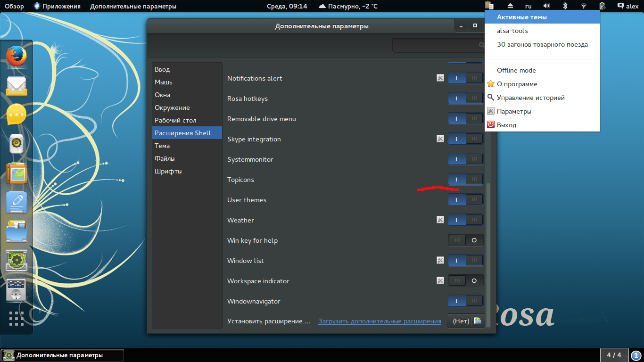
Task: Turn on the Workspace indicator switch
Action: click(465, 281)
